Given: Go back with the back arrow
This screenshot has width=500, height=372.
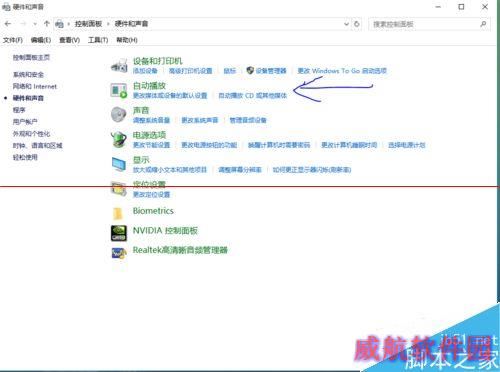Looking at the screenshot, I should (x=8, y=24).
